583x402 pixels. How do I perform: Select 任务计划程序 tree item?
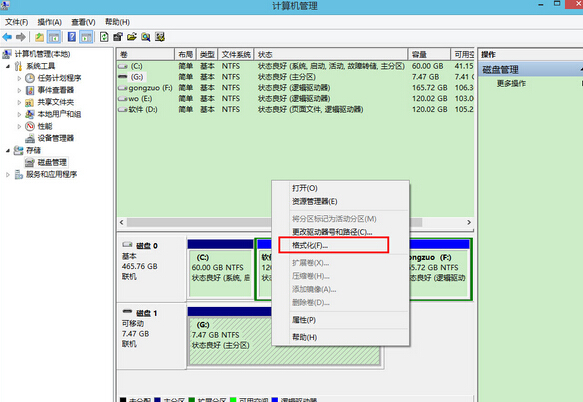(59, 78)
